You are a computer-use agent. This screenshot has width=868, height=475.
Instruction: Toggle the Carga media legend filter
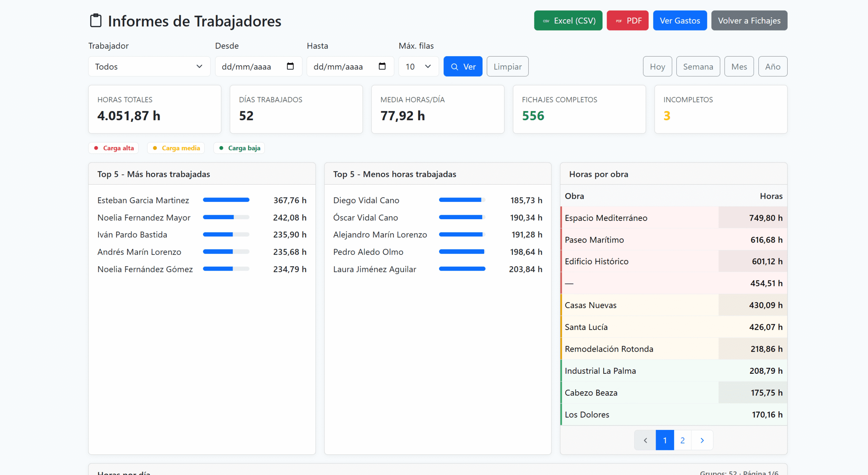click(176, 148)
